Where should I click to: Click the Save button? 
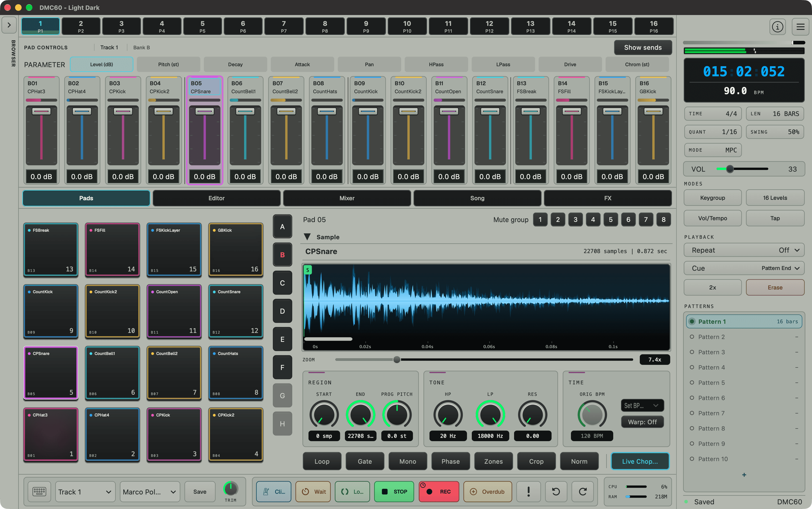pyautogui.click(x=200, y=492)
